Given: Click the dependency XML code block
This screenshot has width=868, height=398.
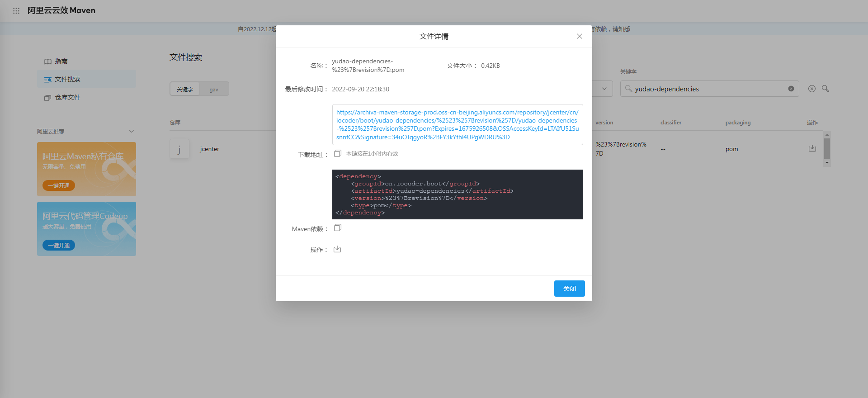Looking at the screenshot, I should 458,194.
